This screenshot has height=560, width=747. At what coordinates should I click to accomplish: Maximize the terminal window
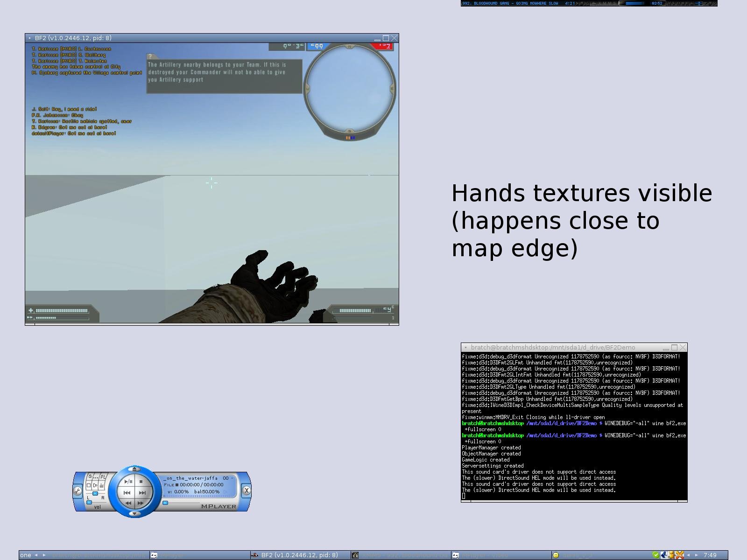675,347
